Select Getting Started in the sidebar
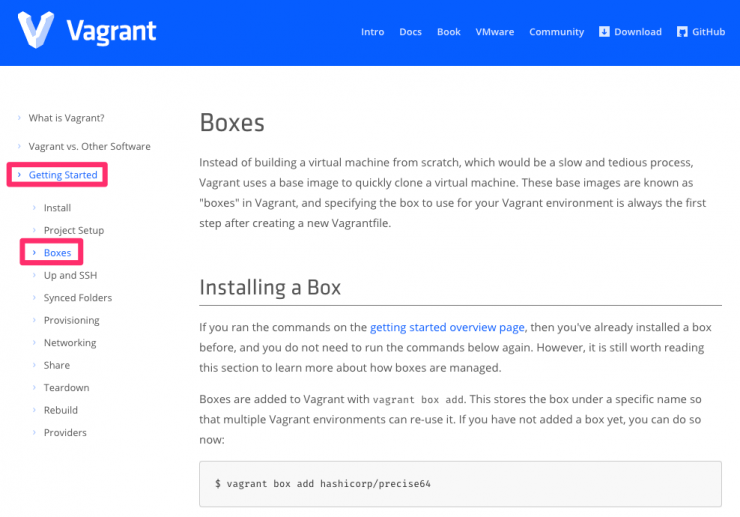Viewport: 740px width, 517px height. [63, 175]
